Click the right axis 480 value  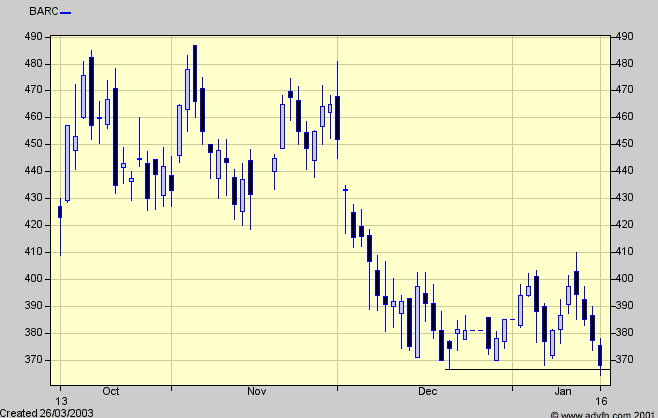point(624,63)
